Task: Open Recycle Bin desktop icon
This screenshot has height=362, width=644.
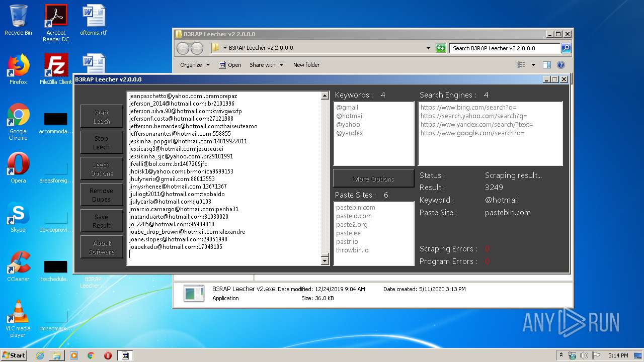Action: click(x=18, y=20)
